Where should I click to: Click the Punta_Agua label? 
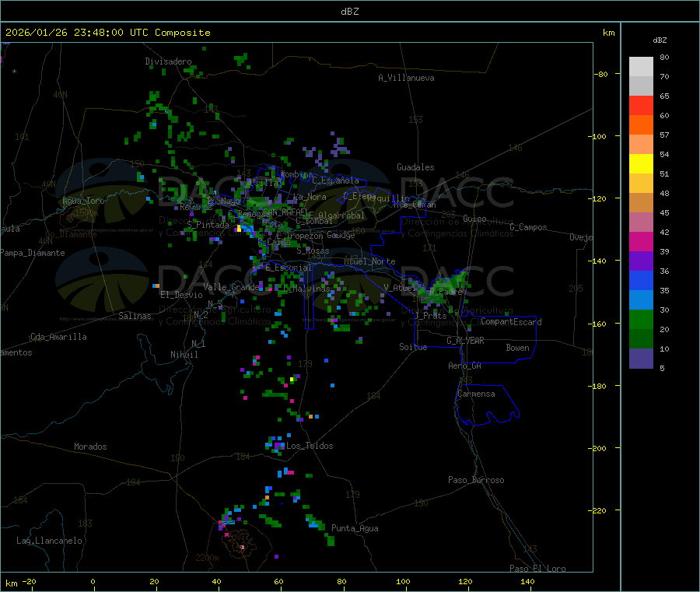(x=355, y=528)
